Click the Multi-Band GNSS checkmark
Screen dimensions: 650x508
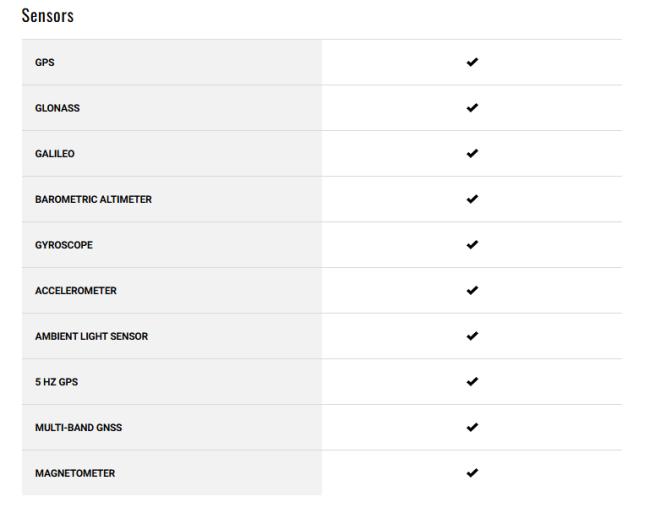pos(472,427)
